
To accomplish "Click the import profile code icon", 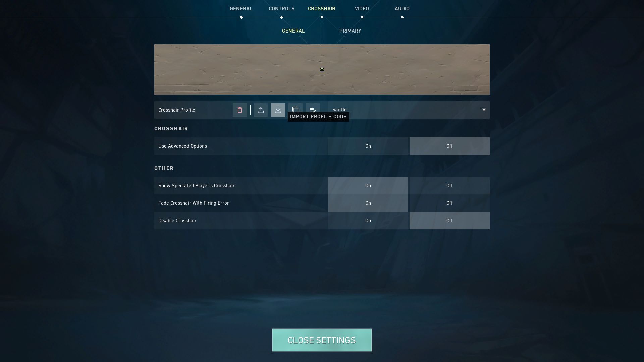I will (x=278, y=110).
